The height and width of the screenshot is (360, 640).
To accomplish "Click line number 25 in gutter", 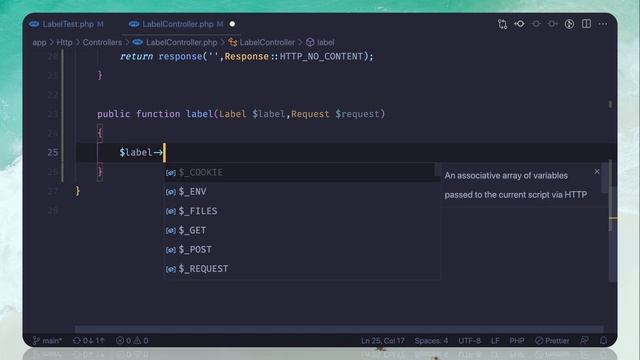I will (53, 152).
